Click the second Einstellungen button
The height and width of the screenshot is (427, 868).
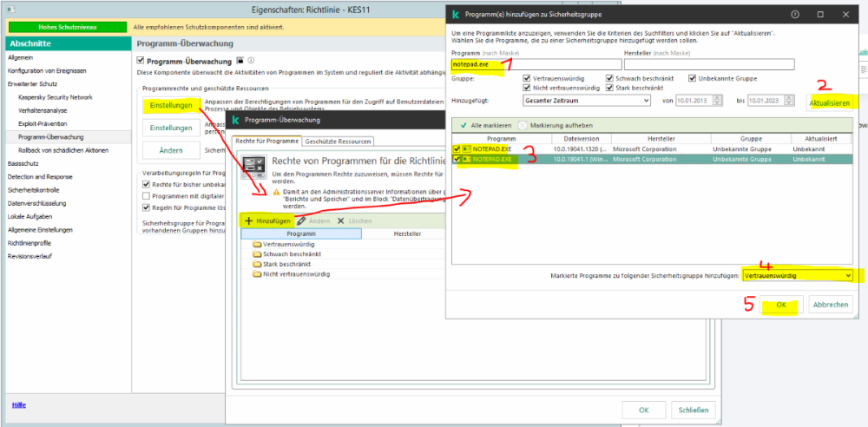tap(171, 128)
